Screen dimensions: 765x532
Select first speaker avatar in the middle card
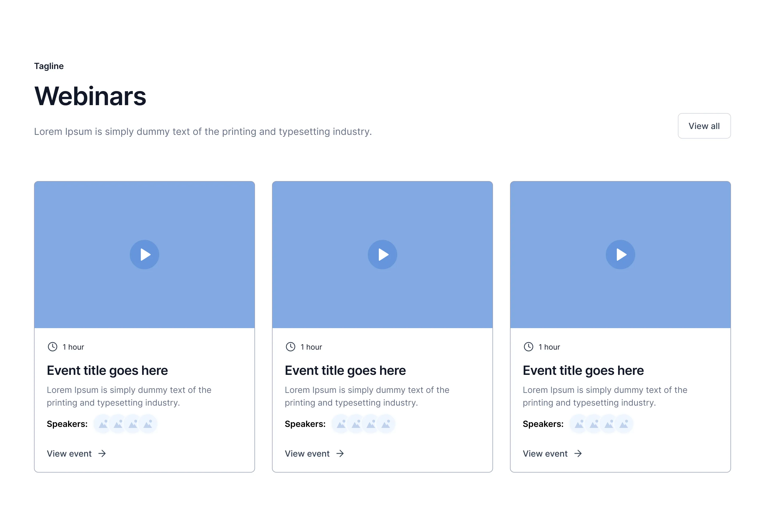(341, 424)
